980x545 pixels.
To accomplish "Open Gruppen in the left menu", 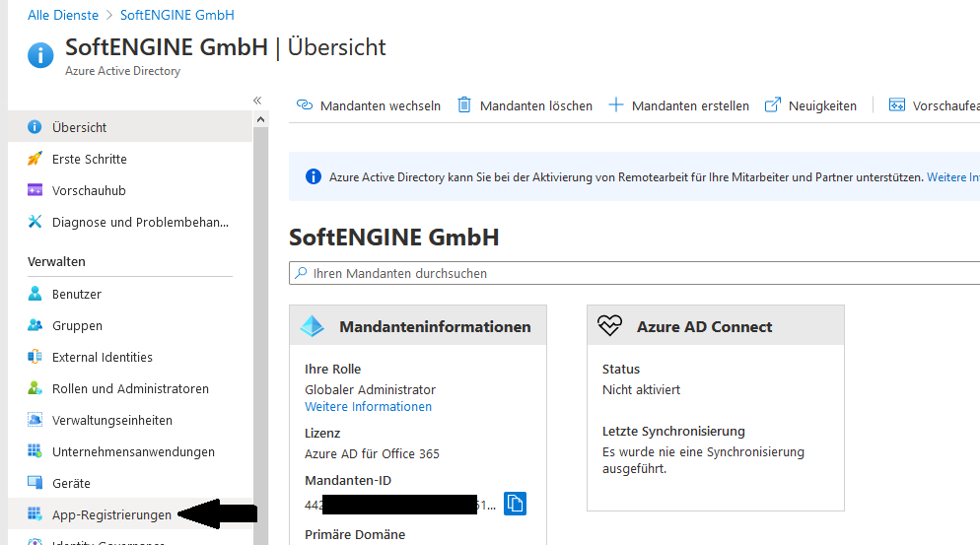I will tap(77, 325).
